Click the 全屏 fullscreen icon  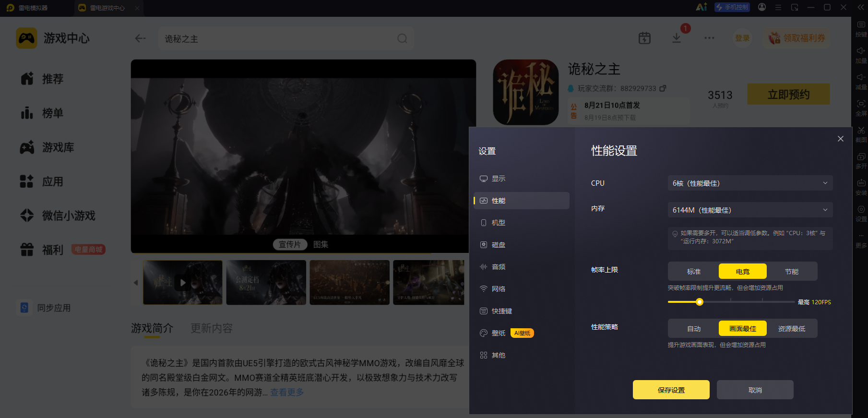tap(861, 107)
